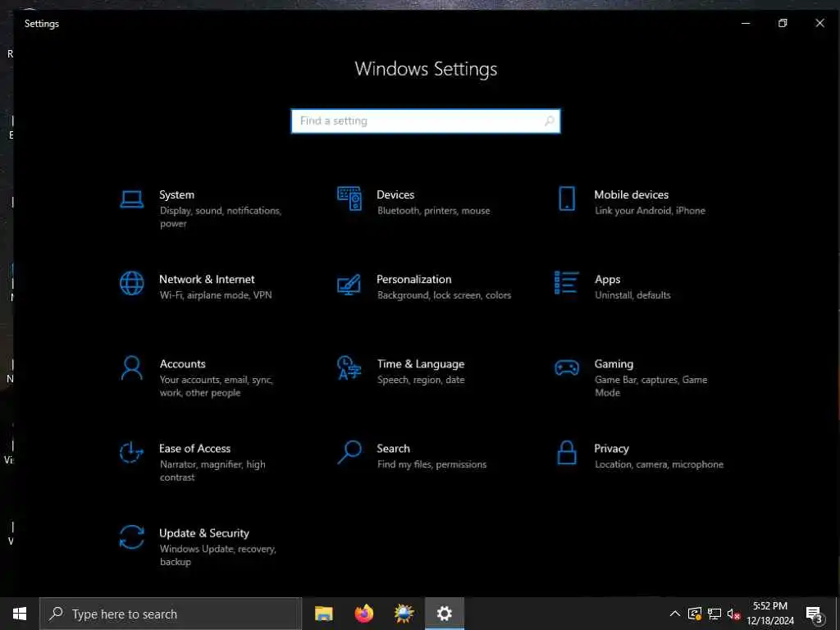Click the Search category heading
The image size is (840, 630).
(393, 449)
